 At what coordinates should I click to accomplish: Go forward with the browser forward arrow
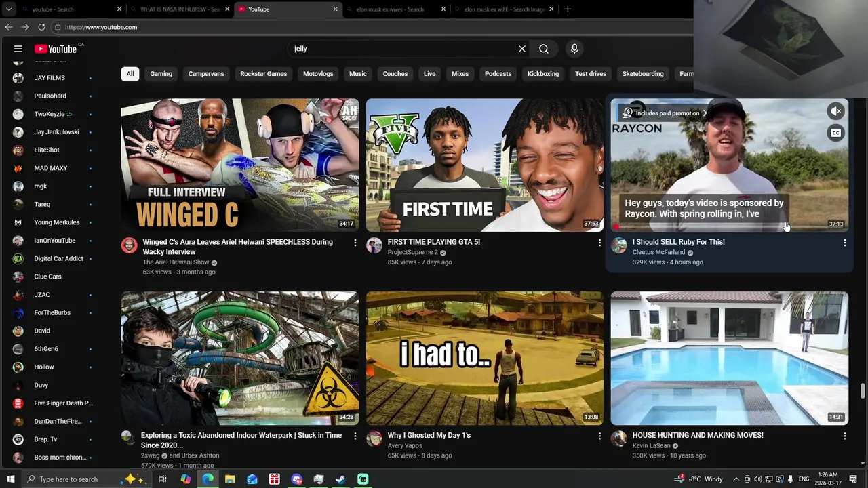coord(25,27)
